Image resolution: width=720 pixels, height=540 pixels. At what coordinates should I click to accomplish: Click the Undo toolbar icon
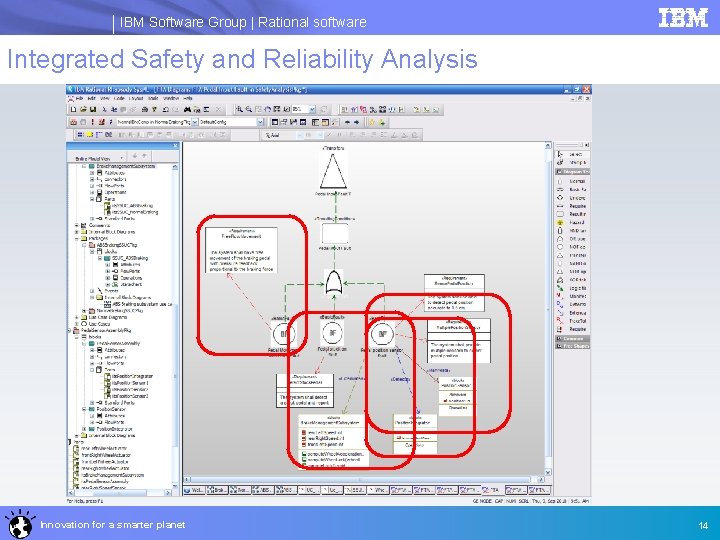click(166, 109)
